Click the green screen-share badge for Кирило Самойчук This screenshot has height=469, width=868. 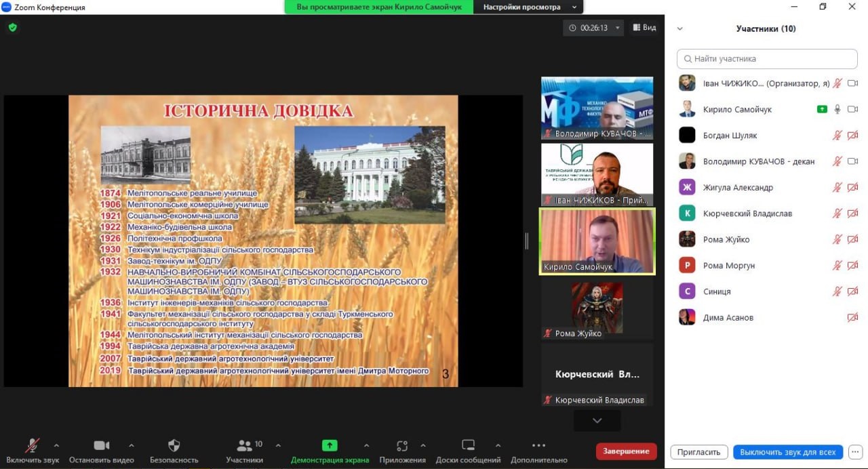click(x=822, y=109)
